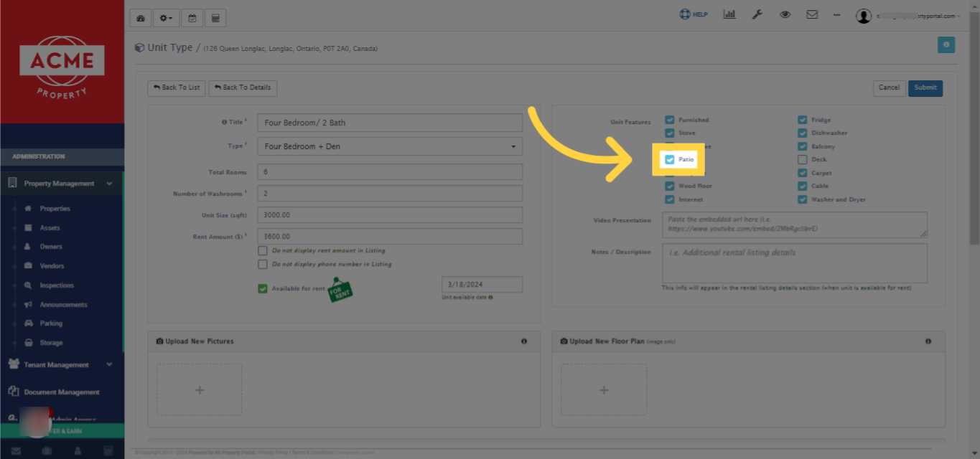Viewport: 980px width, 459px height.
Task: Open the gear settings dropdown in toolbar
Action: (x=166, y=18)
